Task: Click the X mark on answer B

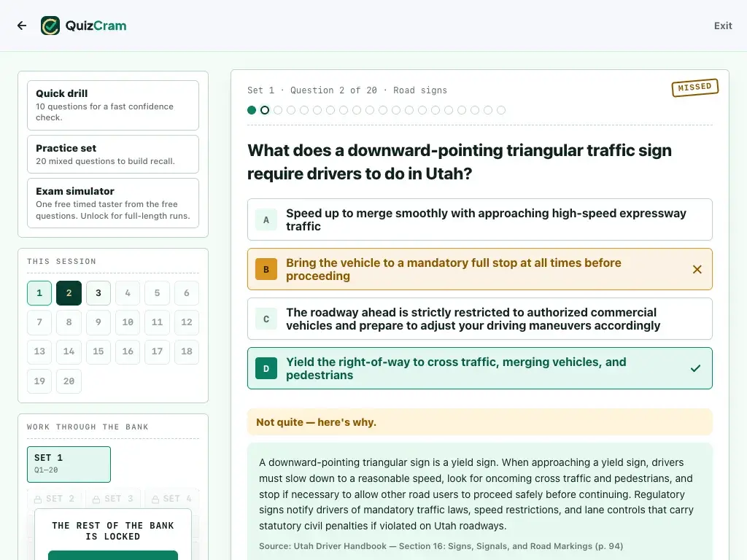Action: [697, 270]
